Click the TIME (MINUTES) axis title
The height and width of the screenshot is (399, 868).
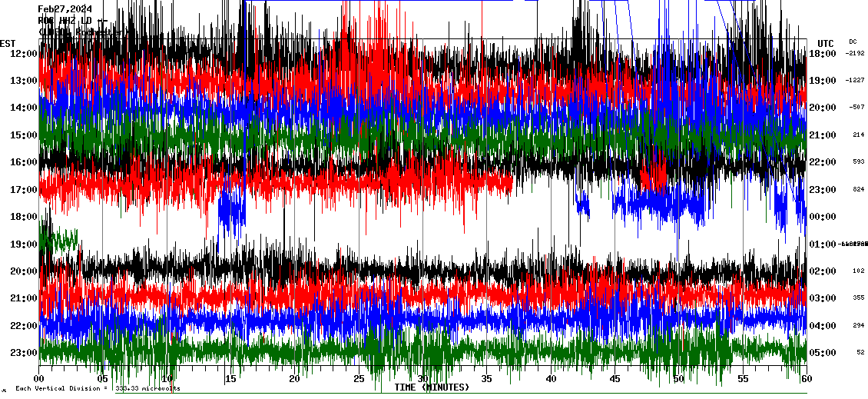[432, 387]
